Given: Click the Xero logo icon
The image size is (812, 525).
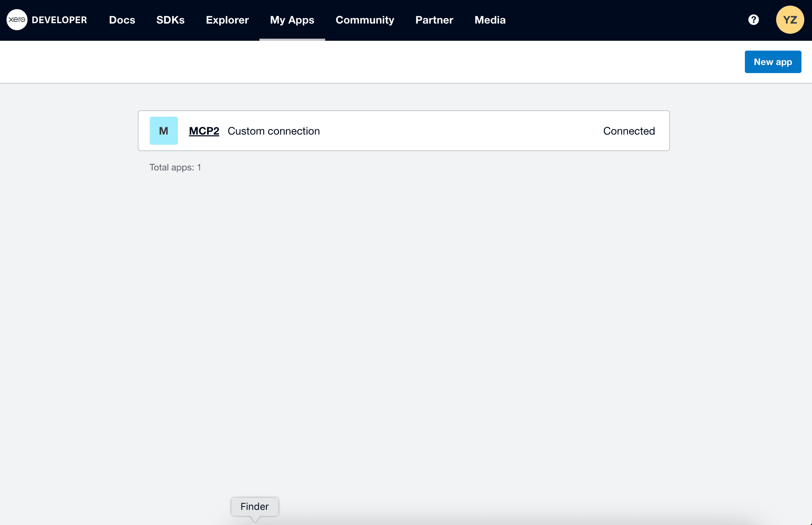Looking at the screenshot, I should click(x=17, y=20).
